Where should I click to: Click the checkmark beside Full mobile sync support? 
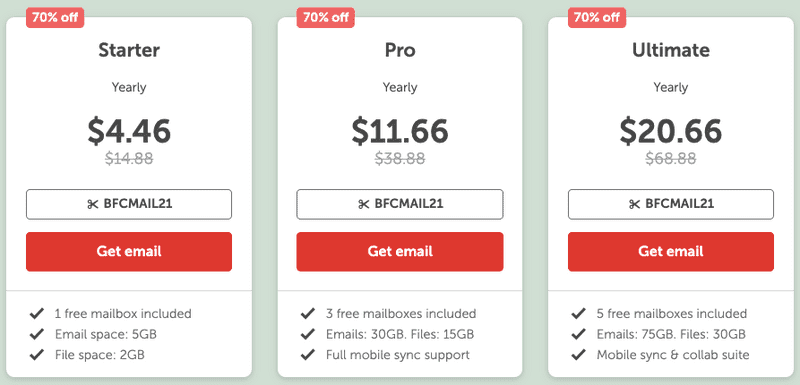pyautogui.click(x=307, y=354)
